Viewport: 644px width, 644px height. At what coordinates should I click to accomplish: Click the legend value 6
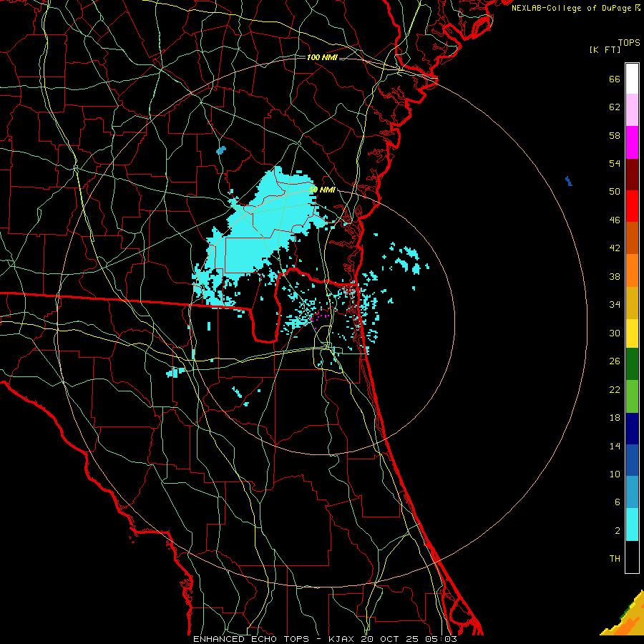click(x=618, y=502)
